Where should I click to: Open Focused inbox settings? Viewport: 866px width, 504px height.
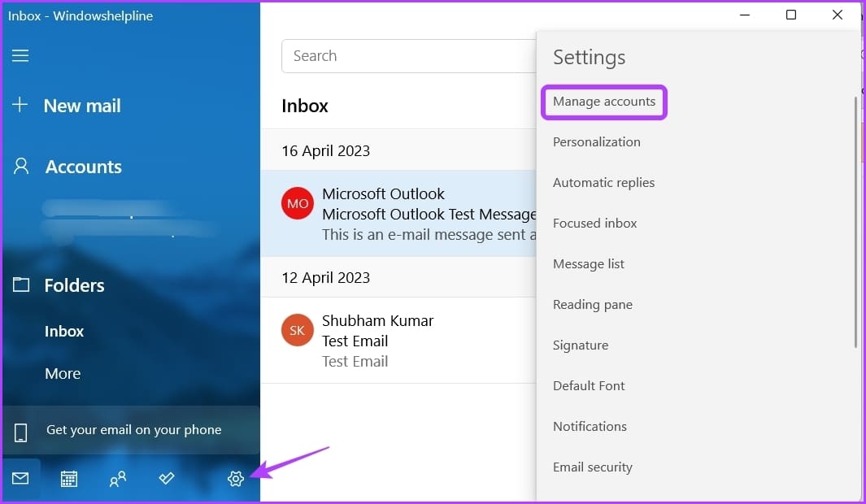click(595, 223)
